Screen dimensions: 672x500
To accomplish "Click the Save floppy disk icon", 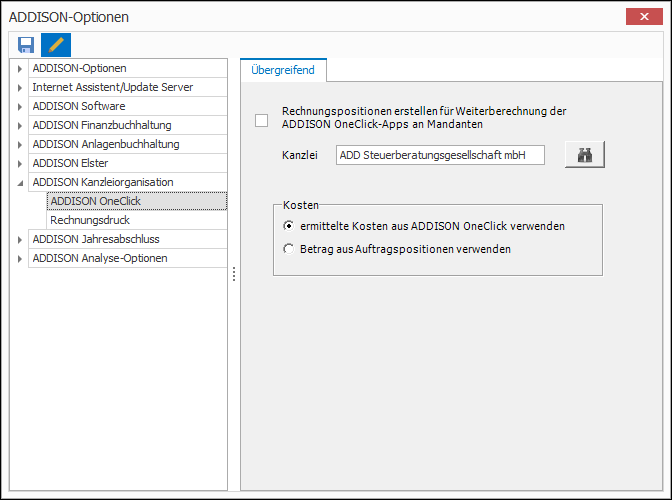I will (x=26, y=45).
